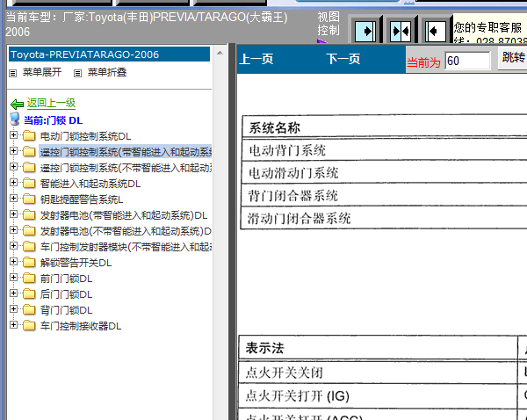
Task: Expand 遥控门锁控制系统(不带智能进入和起动系统) node
Action: pyautogui.click(x=13, y=166)
